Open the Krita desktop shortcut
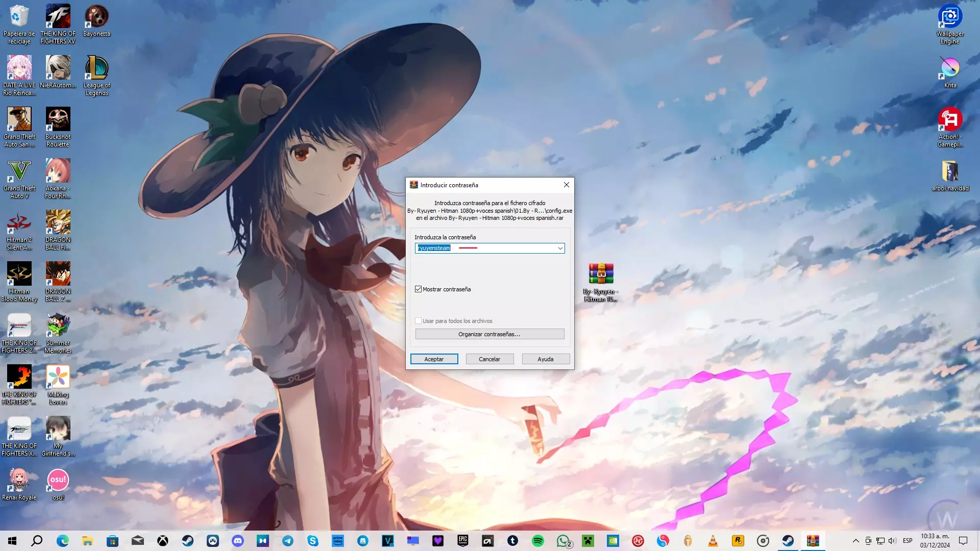Image resolution: width=980 pixels, height=551 pixels. tap(950, 72)
